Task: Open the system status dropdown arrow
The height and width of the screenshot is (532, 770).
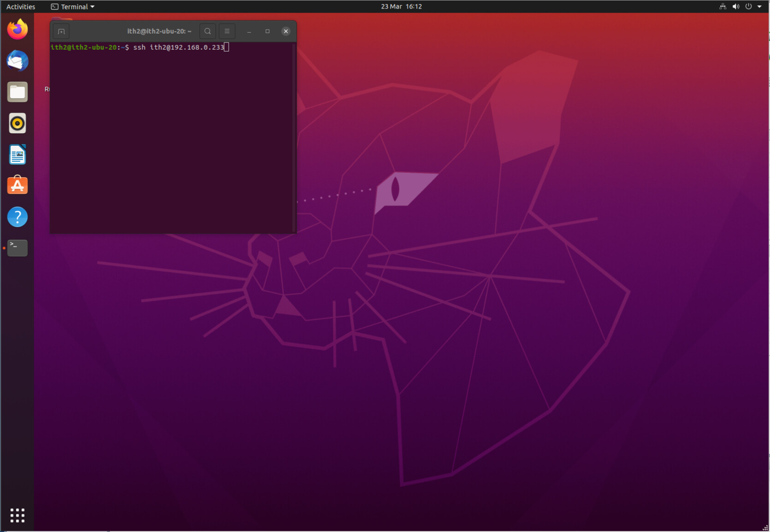Action: click(759, 7)
